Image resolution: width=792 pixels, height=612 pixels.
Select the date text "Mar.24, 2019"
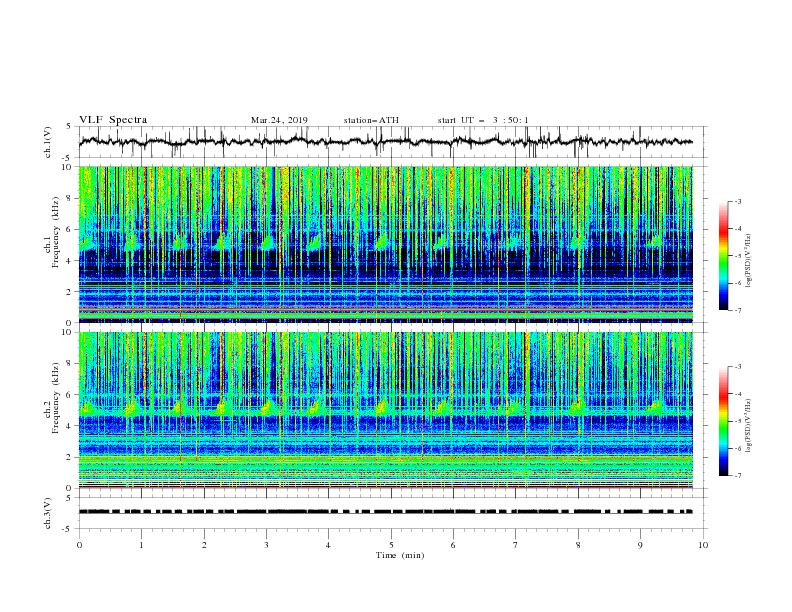click(279, 120)
